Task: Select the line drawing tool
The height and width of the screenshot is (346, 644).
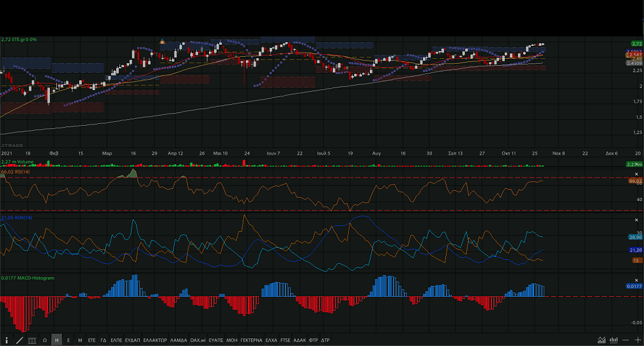Action: 20,340
